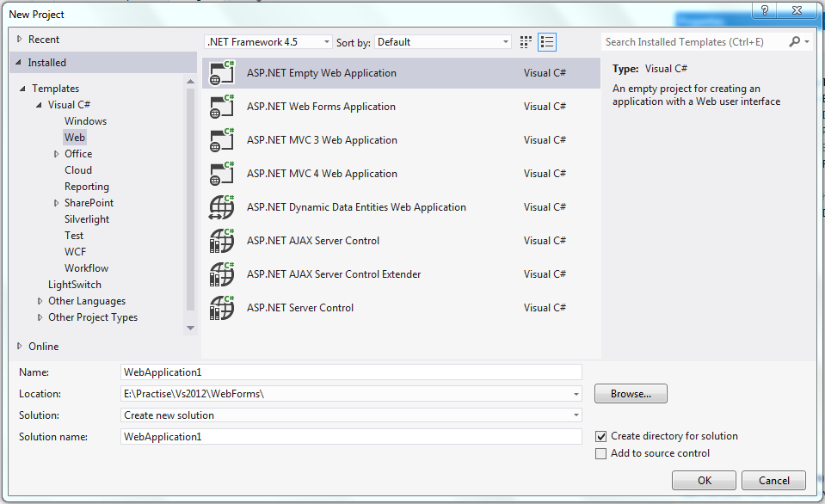Select the Workflow template category

(x=86, y=267)
